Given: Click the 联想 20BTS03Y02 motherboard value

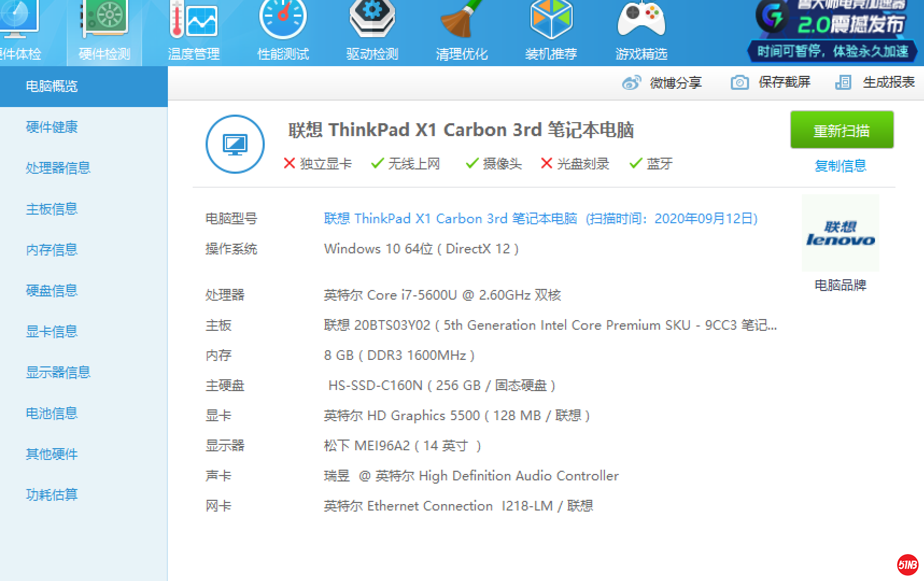Looking at the screenshot, I should click(551, 325).
